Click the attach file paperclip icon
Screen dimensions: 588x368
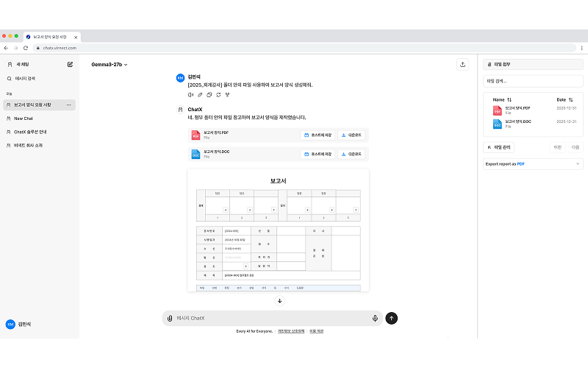(x=170, y=318)
